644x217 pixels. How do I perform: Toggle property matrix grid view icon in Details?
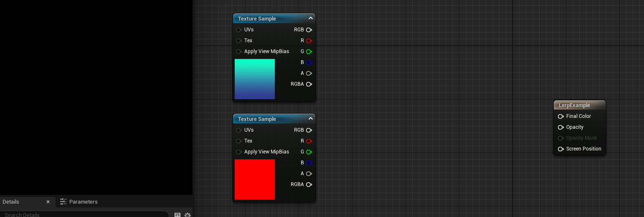tap(177, 215)
